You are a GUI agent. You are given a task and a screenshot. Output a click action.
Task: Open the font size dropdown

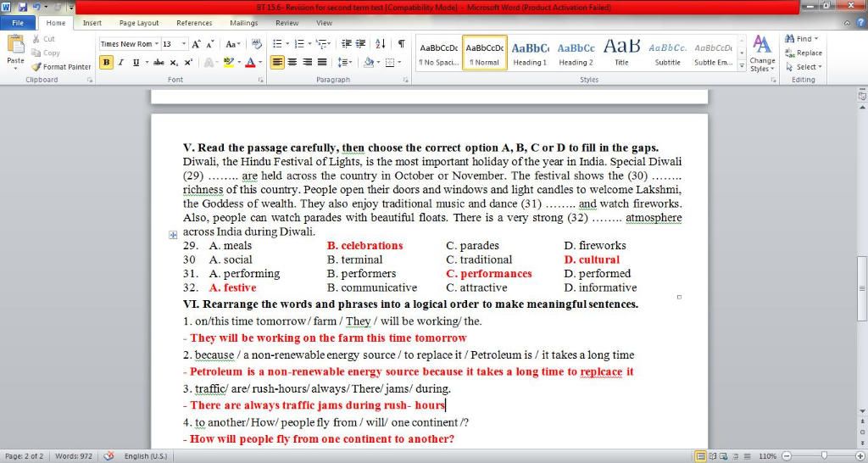pos(184,44)
